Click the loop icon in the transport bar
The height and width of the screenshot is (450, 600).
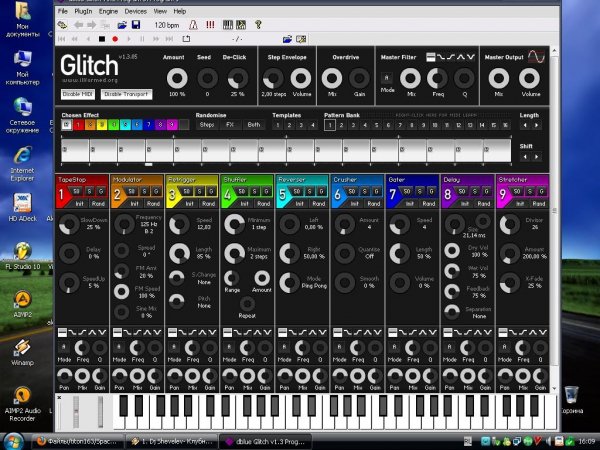tap(186, 39)
